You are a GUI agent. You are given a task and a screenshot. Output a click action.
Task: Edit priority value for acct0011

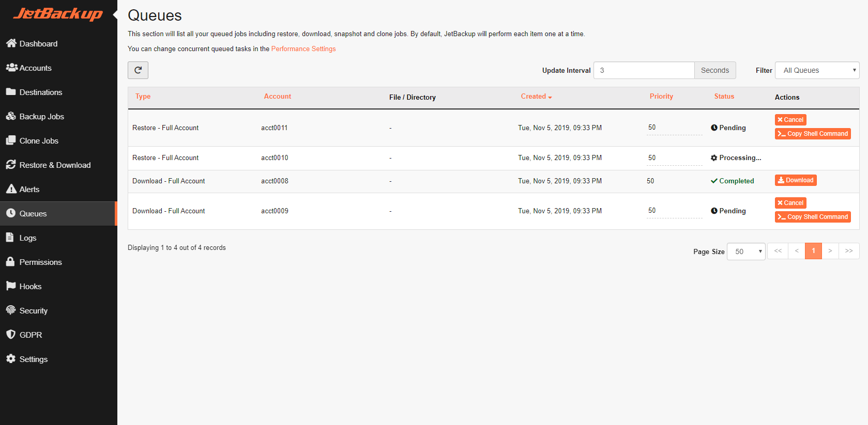tap(674, 128)
